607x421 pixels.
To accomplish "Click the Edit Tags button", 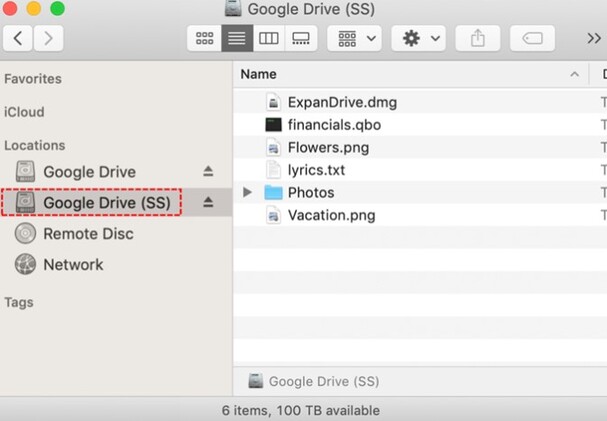I will pos(532,39).
